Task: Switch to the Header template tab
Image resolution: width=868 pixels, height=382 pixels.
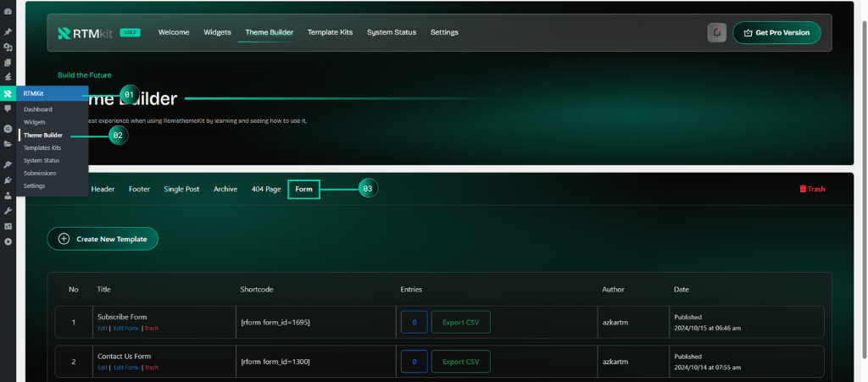Action: [103, 189]
